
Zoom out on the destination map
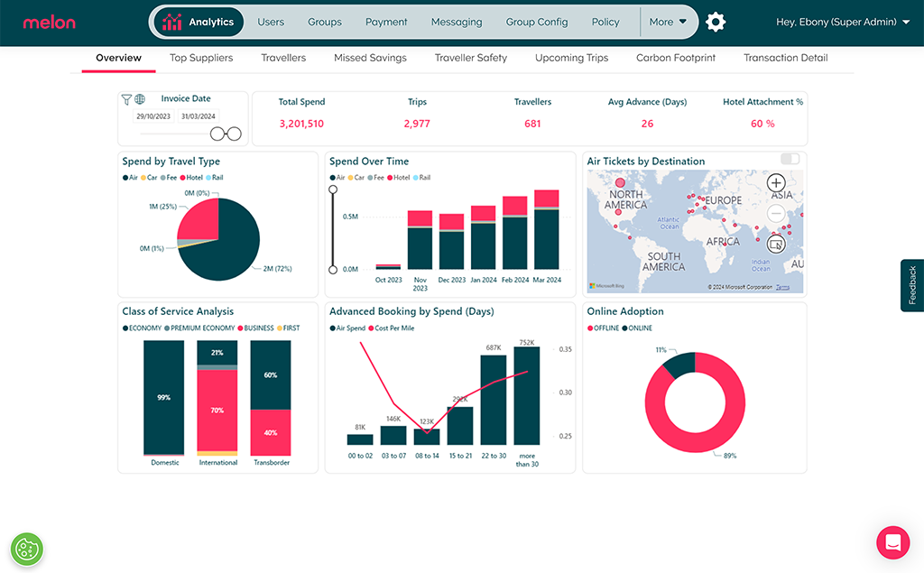pyautogui.click(x=776, y=214)
